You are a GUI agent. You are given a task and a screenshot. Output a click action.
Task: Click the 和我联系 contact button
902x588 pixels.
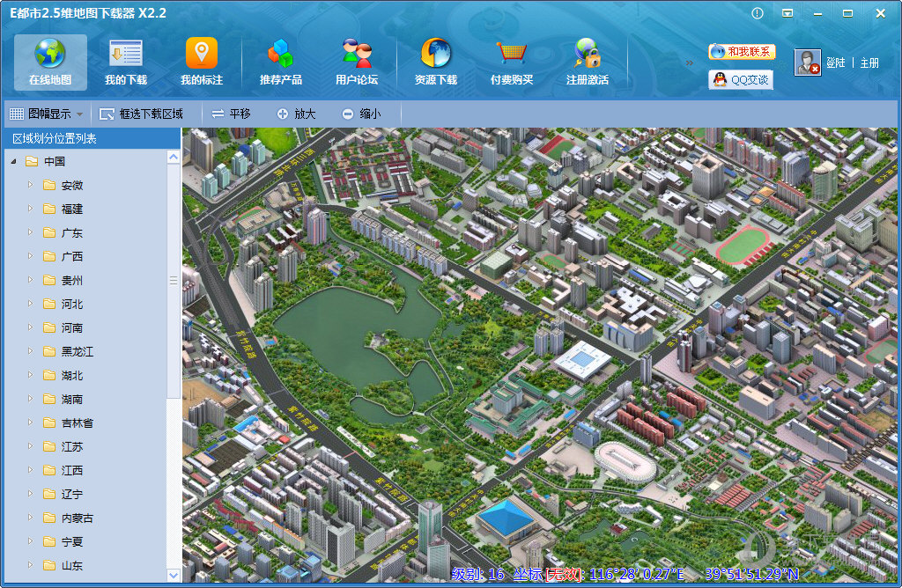[x=742, y=52]
